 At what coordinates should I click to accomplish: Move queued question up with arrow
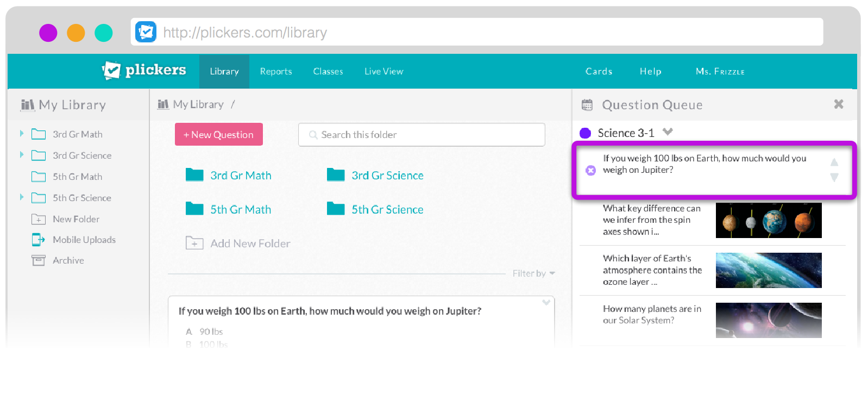pyautogui.click(x=834, y=162)
